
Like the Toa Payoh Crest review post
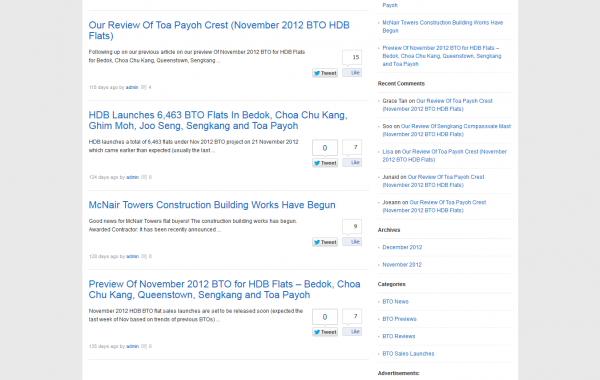(x=352, y=72)
